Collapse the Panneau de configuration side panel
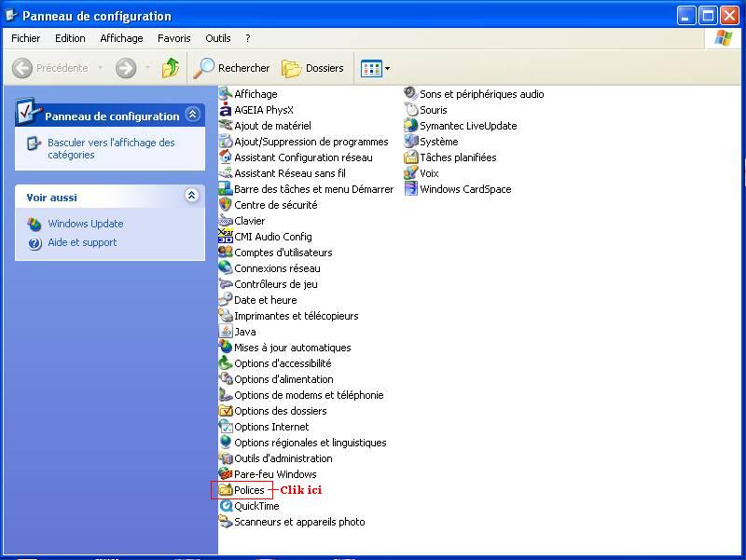Screen dimensions: 746x560 [x=192, y=115]
